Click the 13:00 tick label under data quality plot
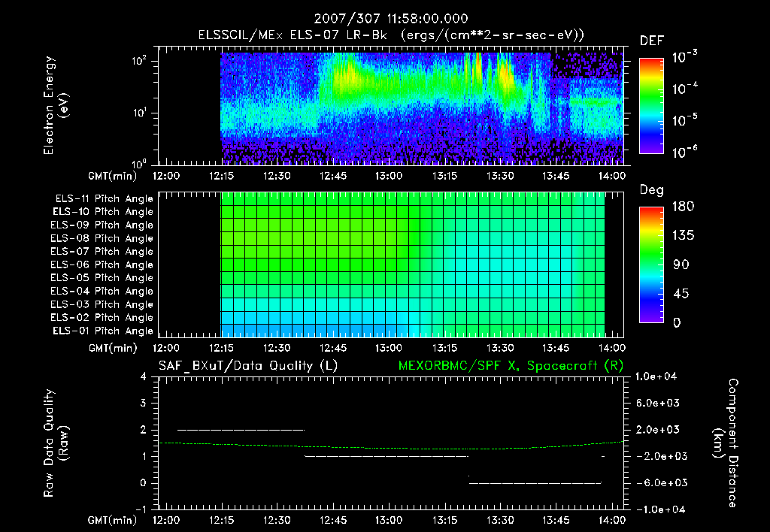 click(389, 520)
